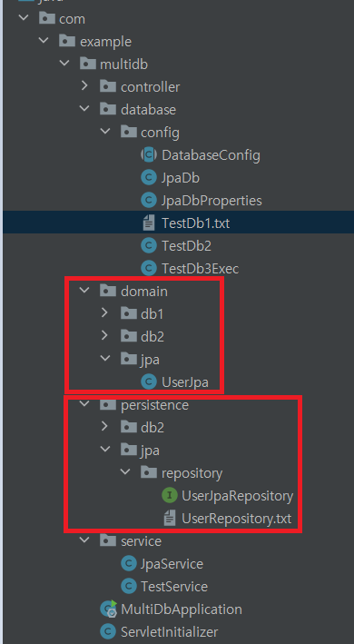The image size is (354, 644).
Task: Select the multidb package label
Action: pos(123,64)
